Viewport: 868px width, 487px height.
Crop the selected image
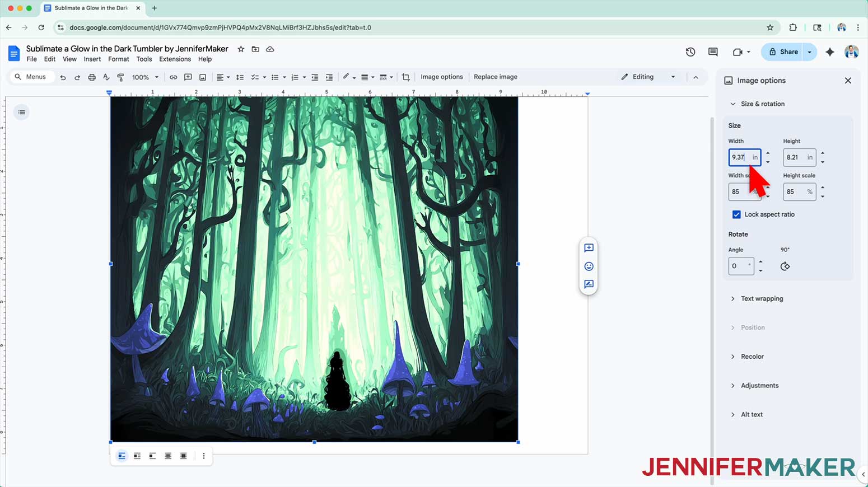[x=406, y=77]
